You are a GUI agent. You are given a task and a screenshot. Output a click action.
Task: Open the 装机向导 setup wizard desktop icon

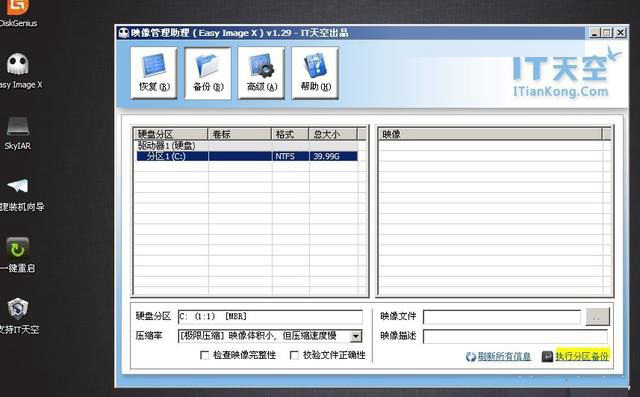20,195
